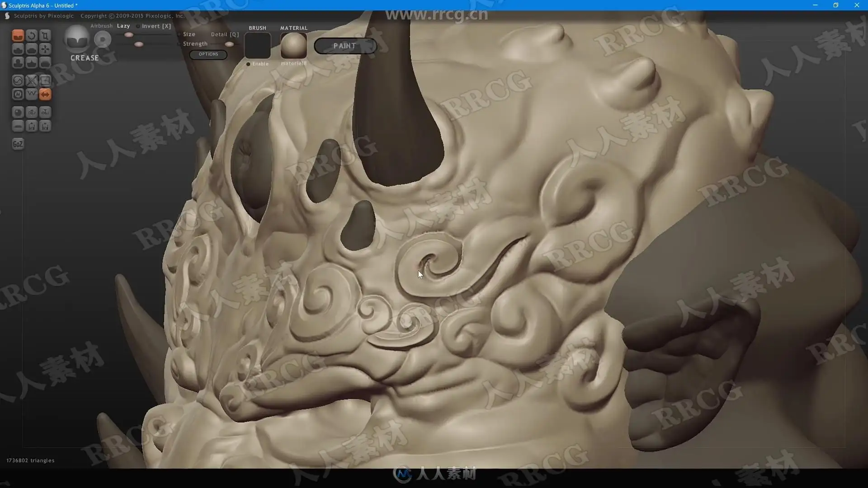Create a New Sphere

[x=18, y=113]
